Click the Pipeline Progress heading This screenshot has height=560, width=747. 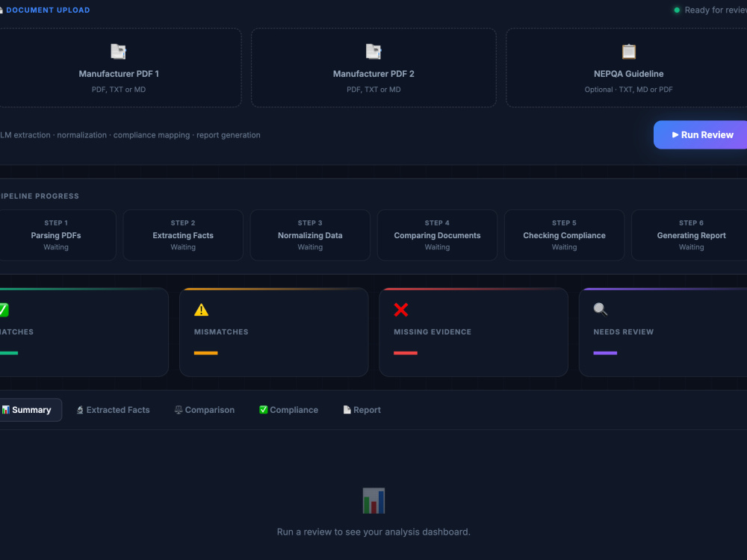[x=40, y=196]
